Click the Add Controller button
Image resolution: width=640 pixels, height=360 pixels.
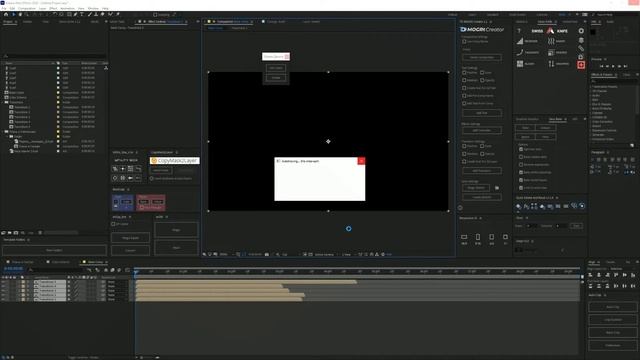click(x=482, y=130)
